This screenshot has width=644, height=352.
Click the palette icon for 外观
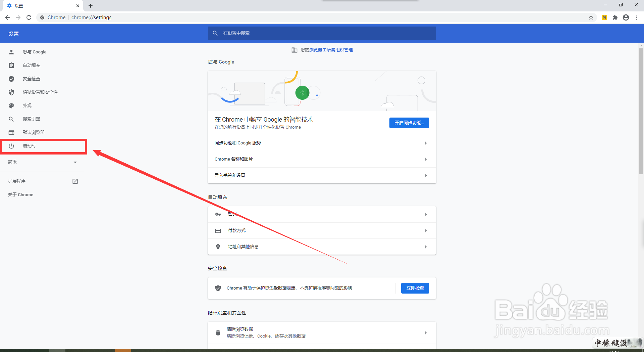point(11,105)
